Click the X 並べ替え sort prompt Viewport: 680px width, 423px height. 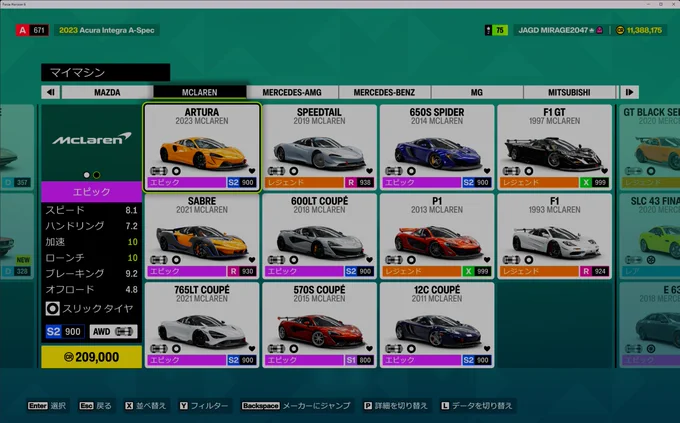pos(145,406)
